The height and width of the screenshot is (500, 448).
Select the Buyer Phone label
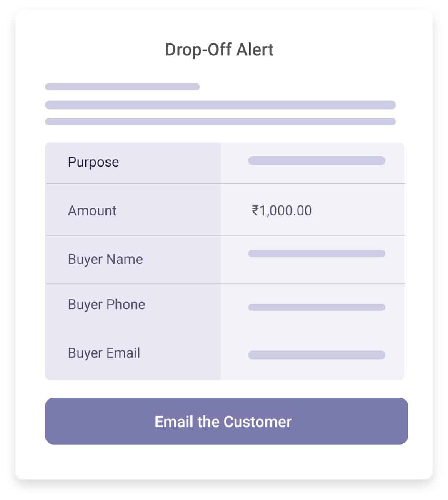(106, 305)
